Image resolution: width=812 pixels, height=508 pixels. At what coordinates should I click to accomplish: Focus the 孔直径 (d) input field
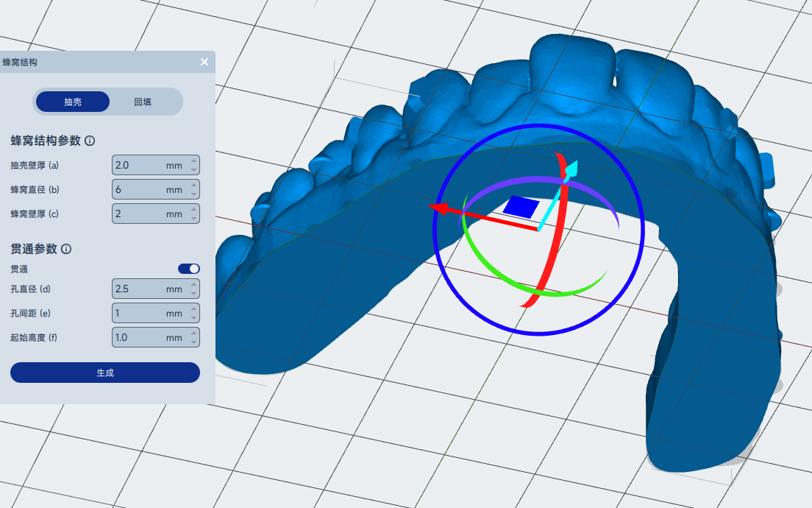coord(155,289)
